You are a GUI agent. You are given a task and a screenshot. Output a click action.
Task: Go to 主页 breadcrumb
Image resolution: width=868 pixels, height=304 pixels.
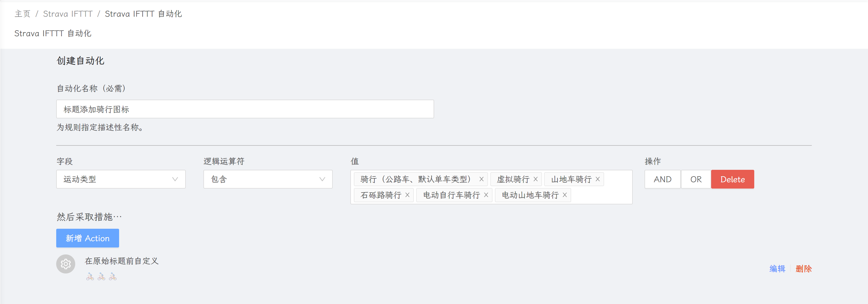pyautogui.click(x=22, y=14)
